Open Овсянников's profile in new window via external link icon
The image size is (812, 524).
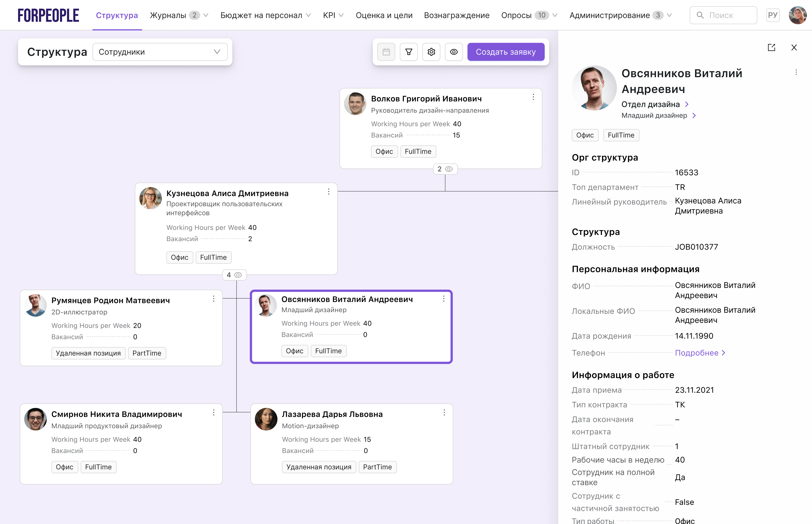tap(772, 47)
